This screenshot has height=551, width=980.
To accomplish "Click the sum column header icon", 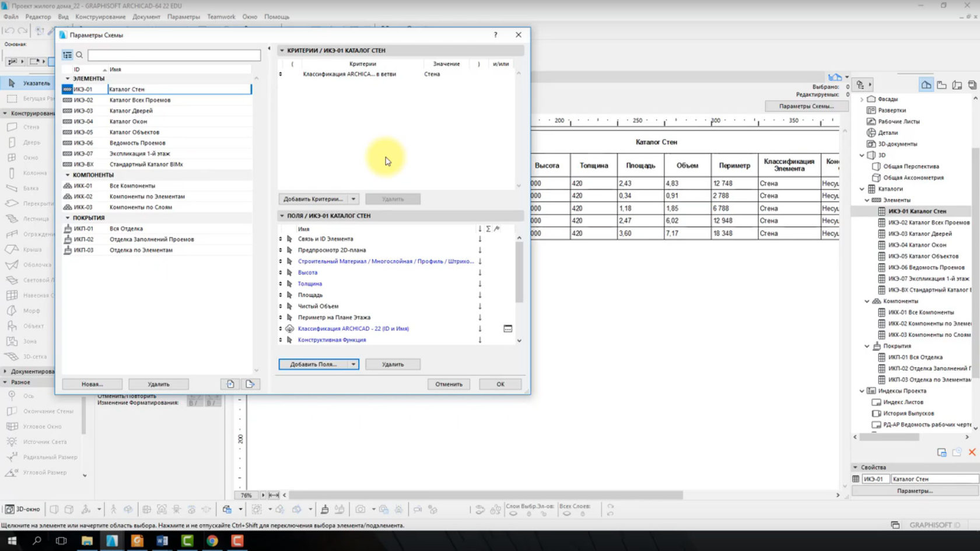I will click(x=488, y=229).
